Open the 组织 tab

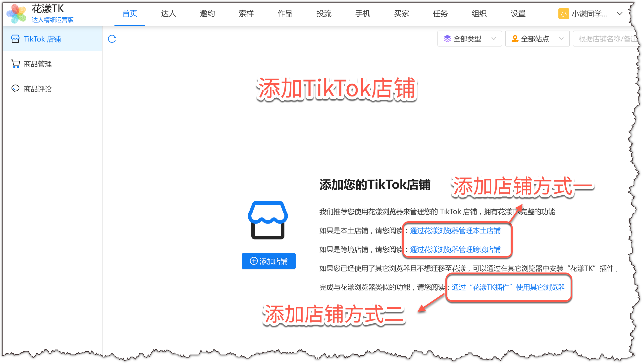pyautogui.click(x=479, y=13)
